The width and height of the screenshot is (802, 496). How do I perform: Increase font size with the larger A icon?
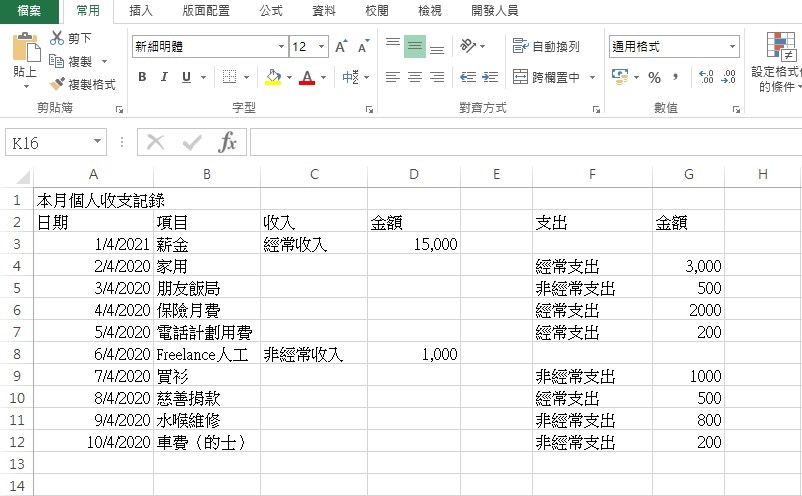tap(342, 47)
